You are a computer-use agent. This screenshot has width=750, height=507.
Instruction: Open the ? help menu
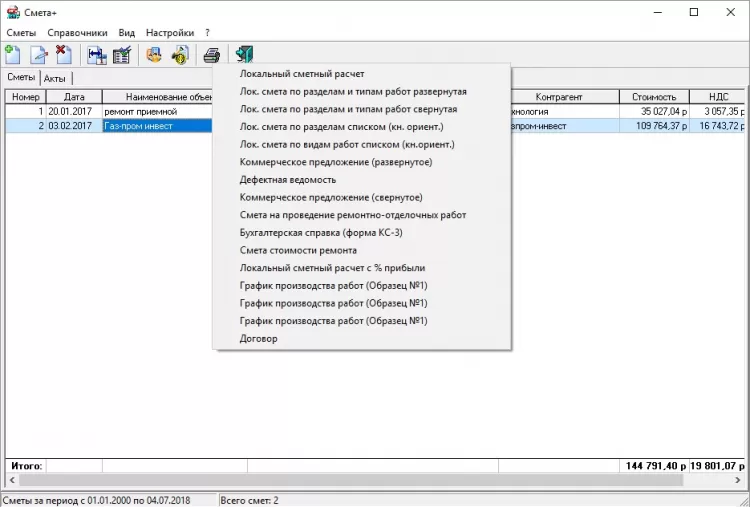coord(207,33)
